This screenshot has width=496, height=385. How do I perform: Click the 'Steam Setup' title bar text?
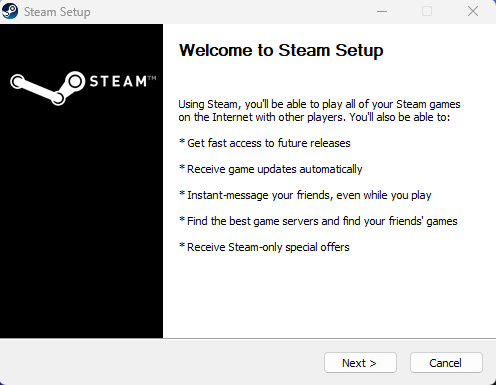pyautogui.click(x=57, y=12)
